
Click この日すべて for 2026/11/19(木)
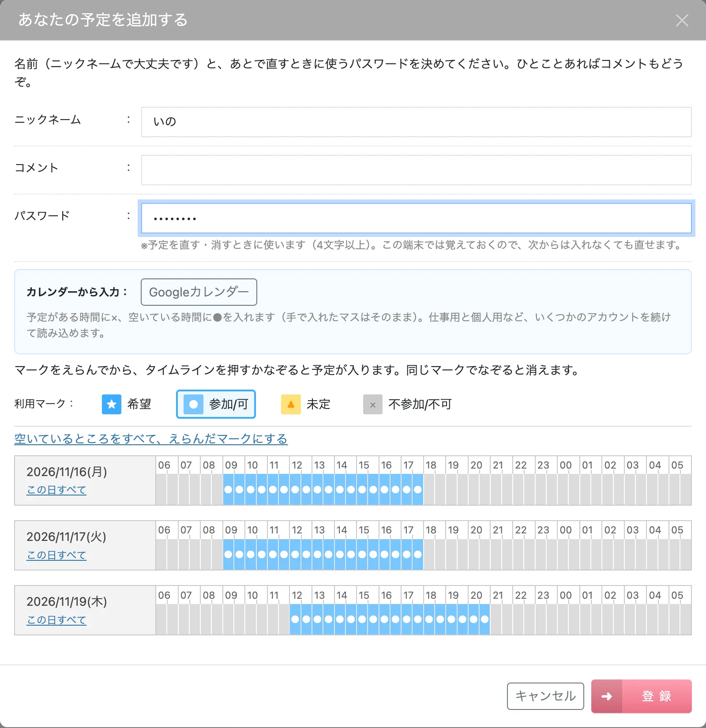56,620
